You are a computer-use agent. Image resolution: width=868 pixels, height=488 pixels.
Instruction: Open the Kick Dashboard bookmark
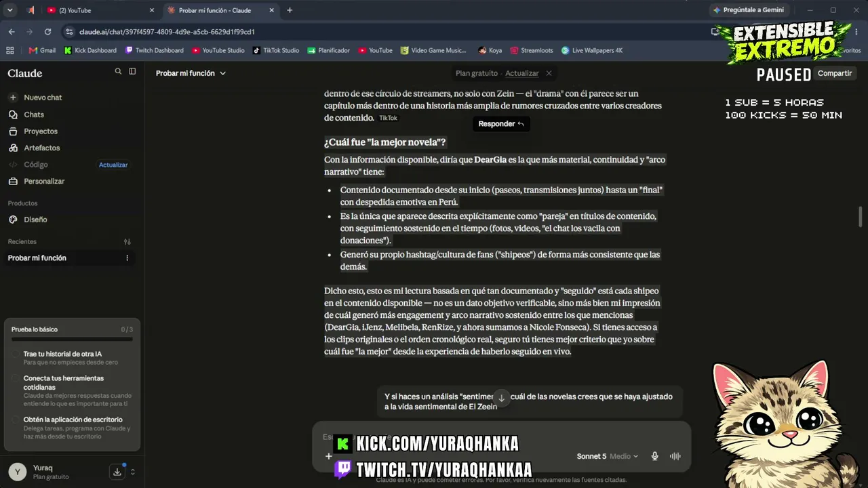pos(90,50)
